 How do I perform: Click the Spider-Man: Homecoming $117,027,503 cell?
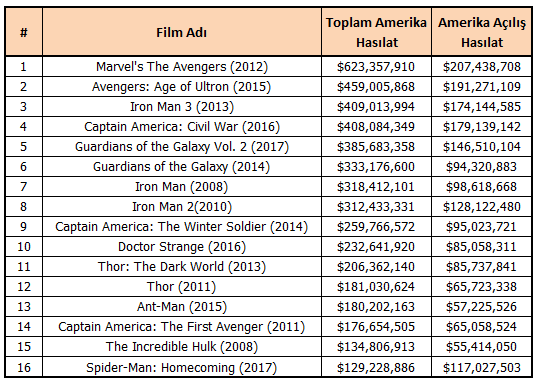coord(482,367)
